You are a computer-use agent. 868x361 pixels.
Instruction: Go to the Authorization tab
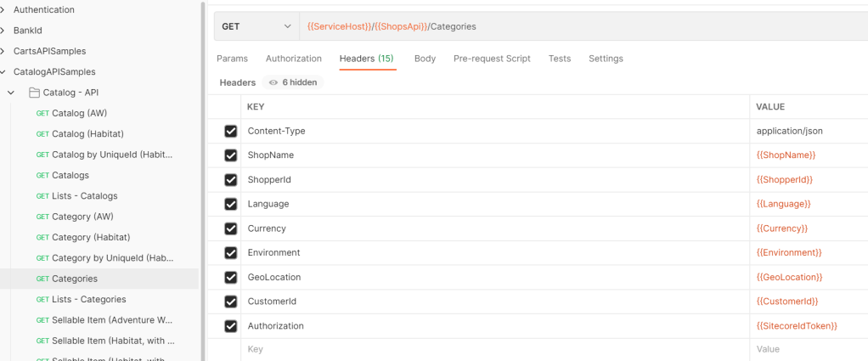(293, 59)
